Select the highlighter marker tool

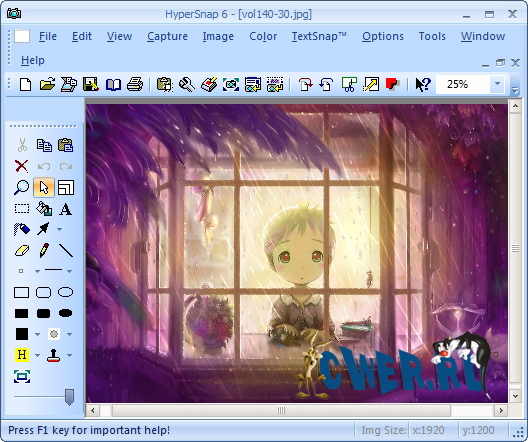(22, 229)
